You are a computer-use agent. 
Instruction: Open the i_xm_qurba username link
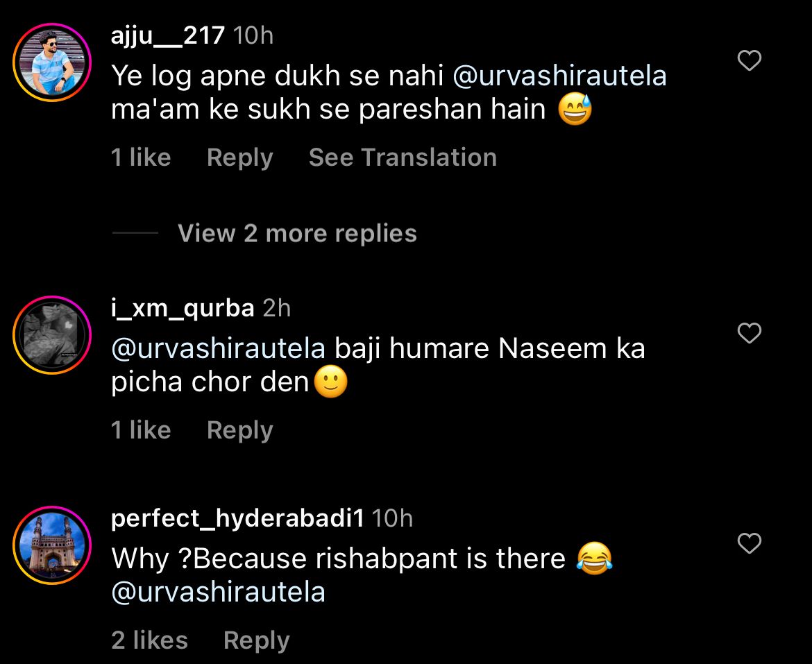pos(183,308)
